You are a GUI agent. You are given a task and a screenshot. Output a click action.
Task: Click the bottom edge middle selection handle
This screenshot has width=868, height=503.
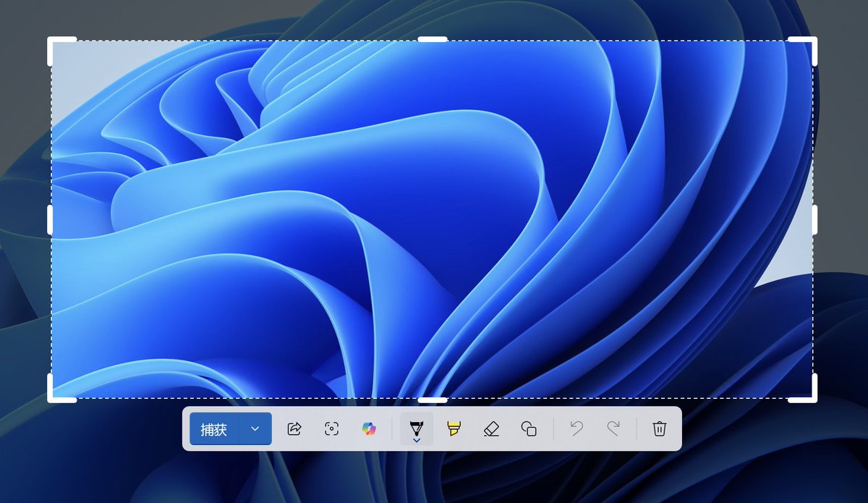click(x=433, y=400)
